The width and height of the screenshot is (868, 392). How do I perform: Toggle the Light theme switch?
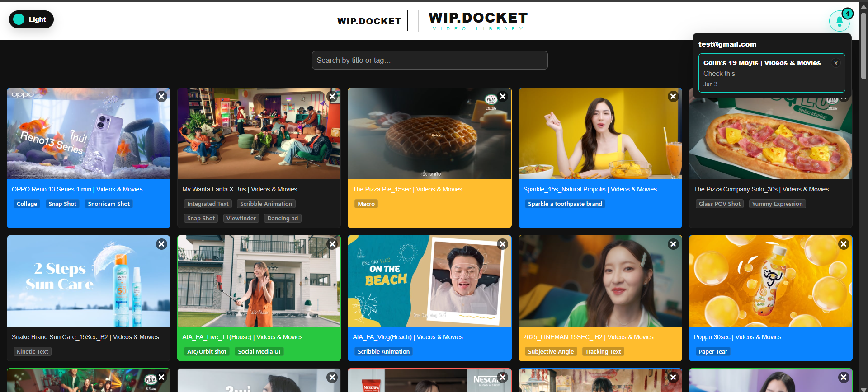31,19
